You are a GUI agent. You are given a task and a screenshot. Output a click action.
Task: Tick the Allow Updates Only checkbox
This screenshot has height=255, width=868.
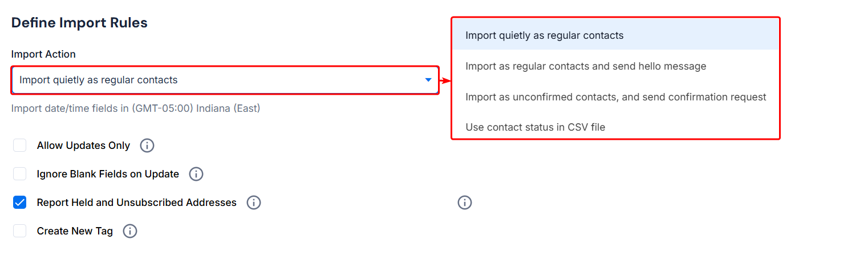(x=20, y=145)
